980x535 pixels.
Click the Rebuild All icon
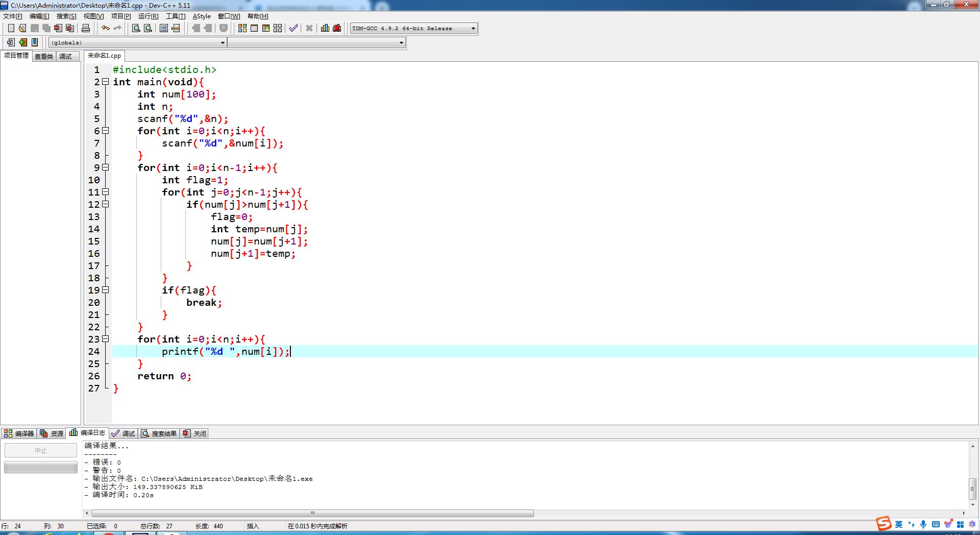[x=278, y=28]
